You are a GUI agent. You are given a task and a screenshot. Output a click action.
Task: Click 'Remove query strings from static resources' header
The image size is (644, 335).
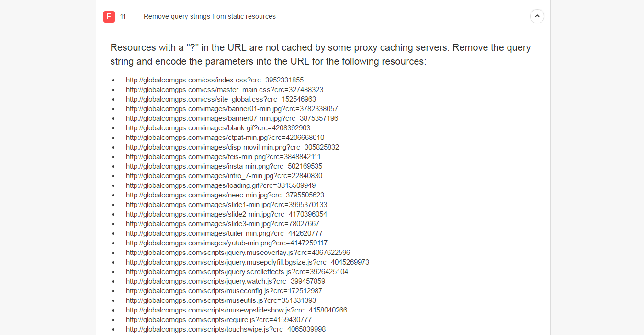pos(210,16)
